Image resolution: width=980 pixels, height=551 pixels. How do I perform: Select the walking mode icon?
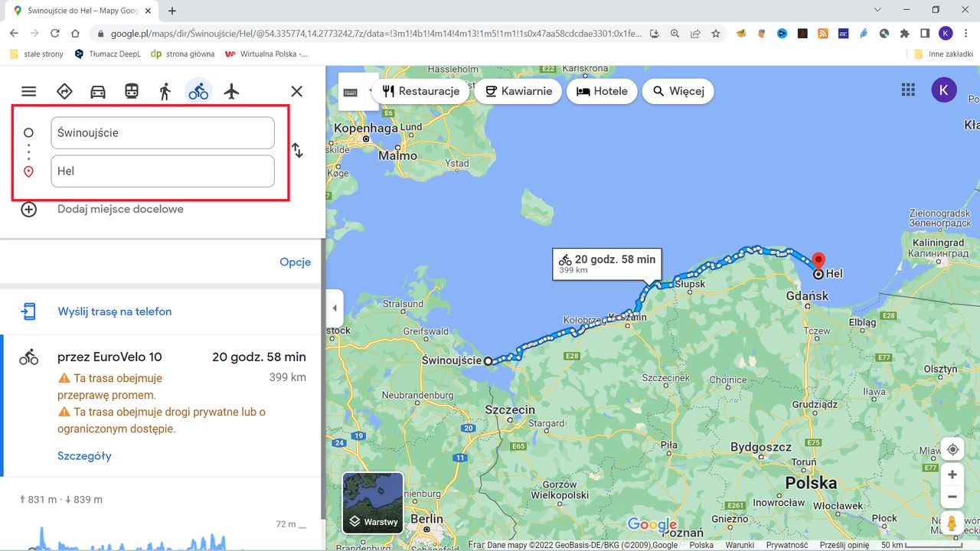[165, 90]
